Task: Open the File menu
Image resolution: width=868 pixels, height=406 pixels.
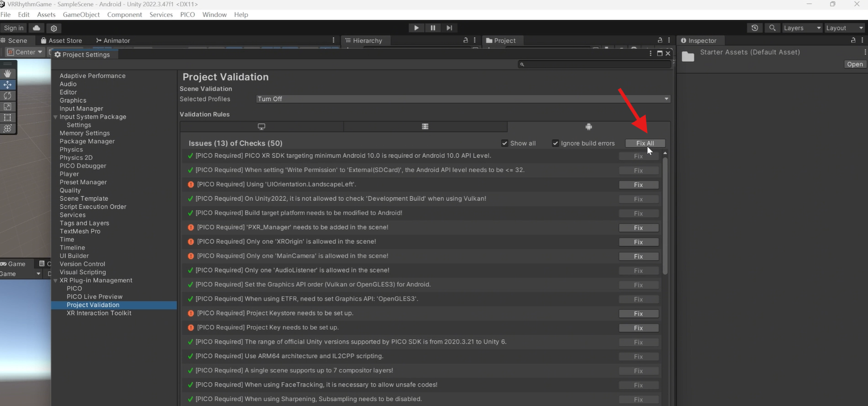Action: tap(6, 14)
